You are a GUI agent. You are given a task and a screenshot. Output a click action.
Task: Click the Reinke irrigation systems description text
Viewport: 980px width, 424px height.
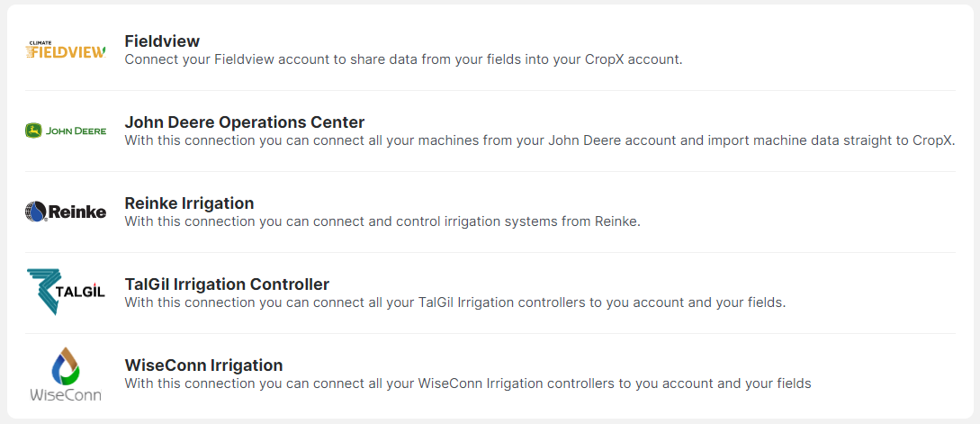[x=382, y=221]
